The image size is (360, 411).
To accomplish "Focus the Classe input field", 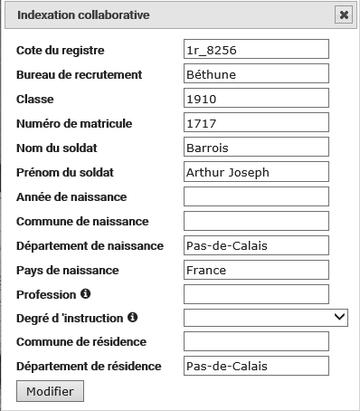I will point(256,98).
